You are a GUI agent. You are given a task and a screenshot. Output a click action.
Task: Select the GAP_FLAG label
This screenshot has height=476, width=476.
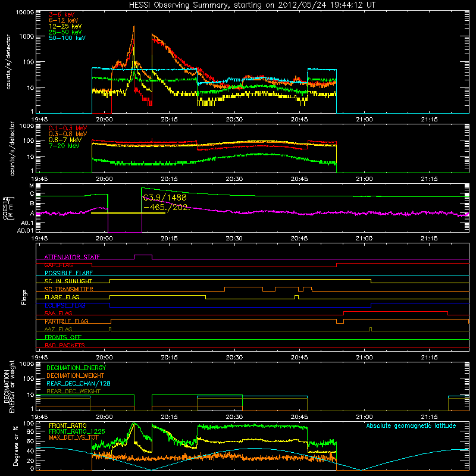point(58,265)
